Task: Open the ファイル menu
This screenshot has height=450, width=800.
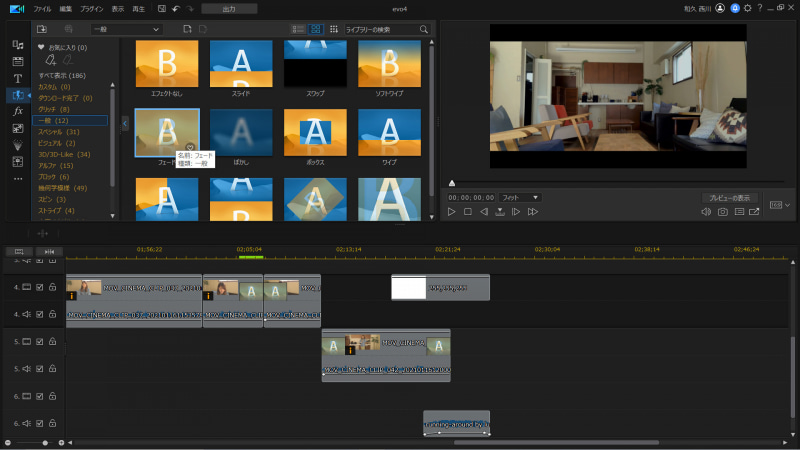Action: coord(42,9)
